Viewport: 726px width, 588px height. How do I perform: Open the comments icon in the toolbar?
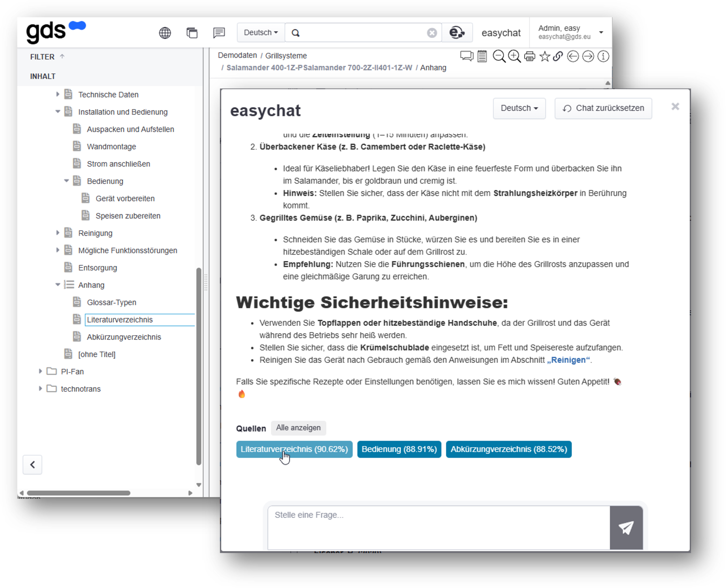pos(467,56)
